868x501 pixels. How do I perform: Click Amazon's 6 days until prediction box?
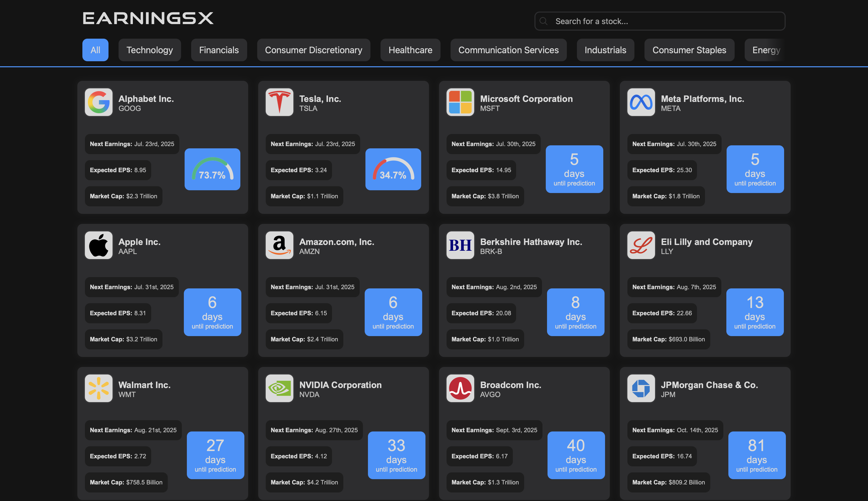tap(393, 312)
